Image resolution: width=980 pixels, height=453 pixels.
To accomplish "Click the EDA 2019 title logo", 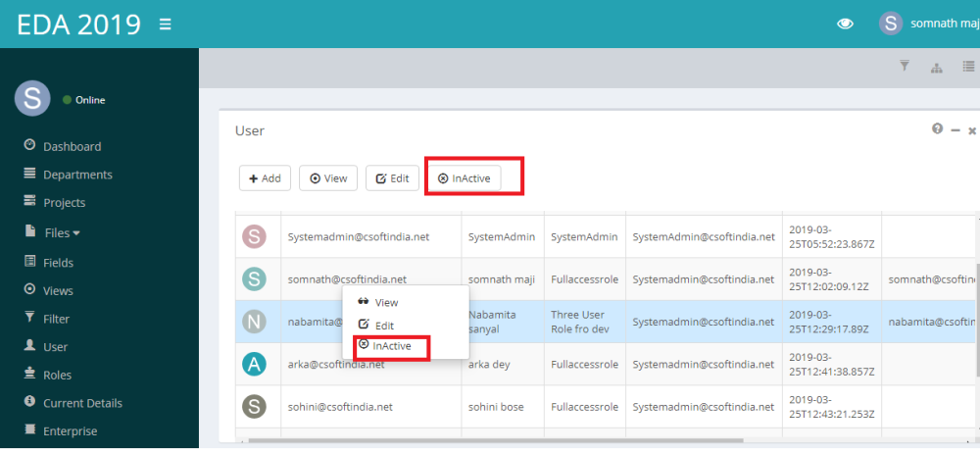I will tap(78, 25).
